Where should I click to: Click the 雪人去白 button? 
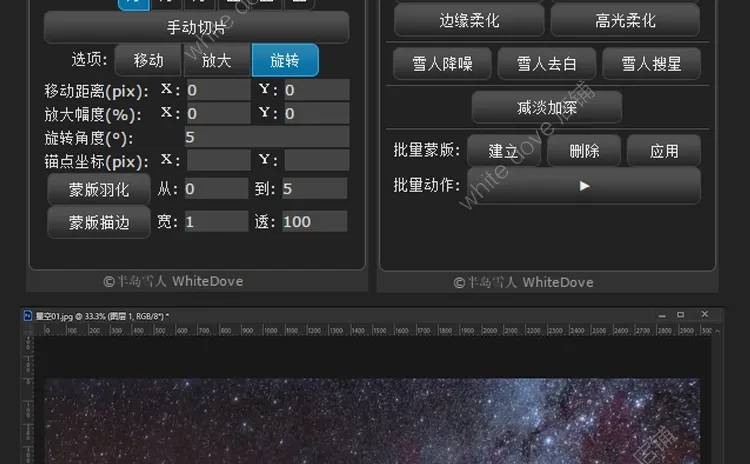[547, 63]
